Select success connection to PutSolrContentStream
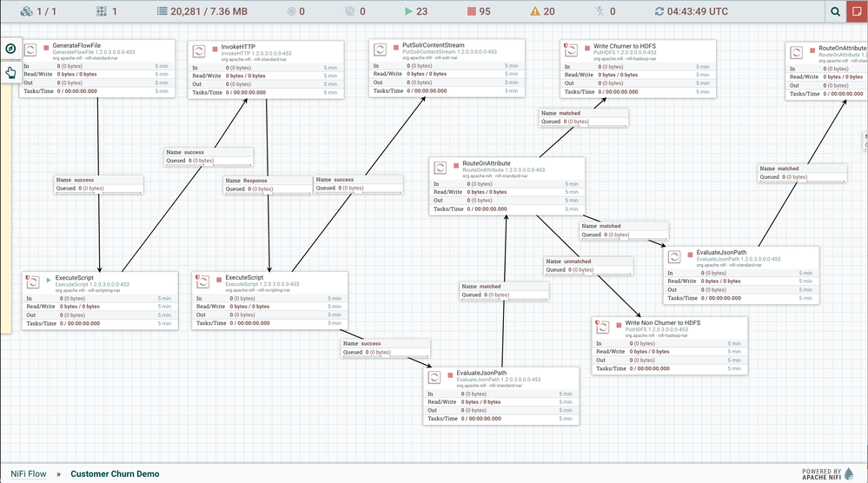Screen dimensions: 868x483 [359, 183]
